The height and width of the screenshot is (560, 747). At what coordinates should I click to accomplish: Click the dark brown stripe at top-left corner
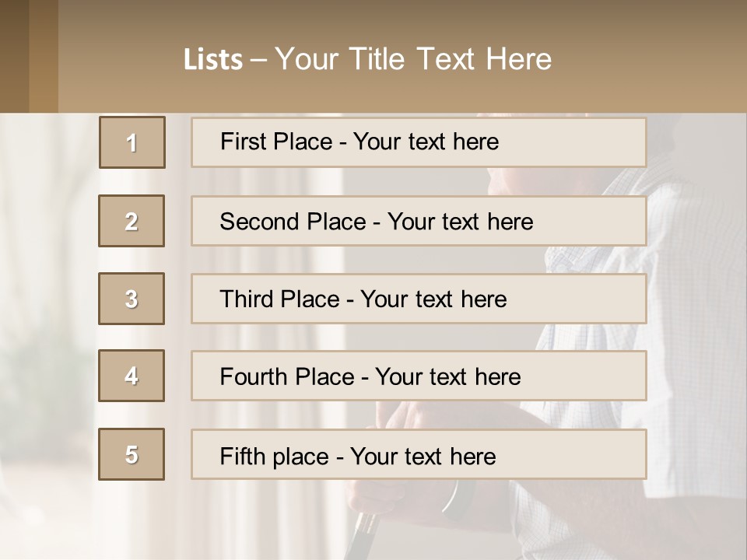14,54
